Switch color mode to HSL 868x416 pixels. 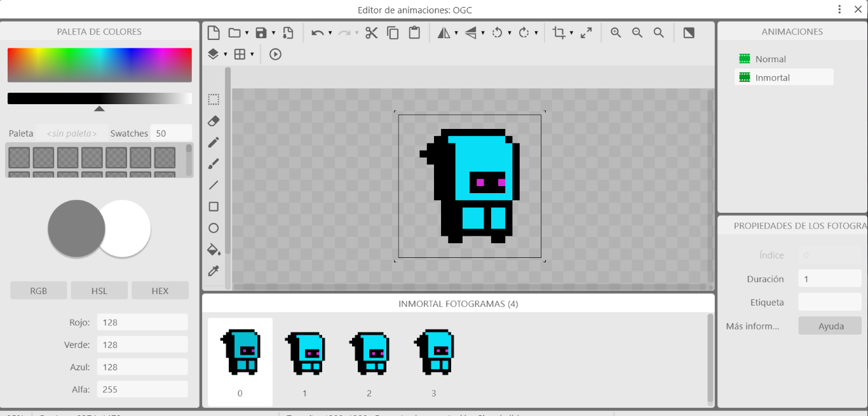[x=99, y=291]
